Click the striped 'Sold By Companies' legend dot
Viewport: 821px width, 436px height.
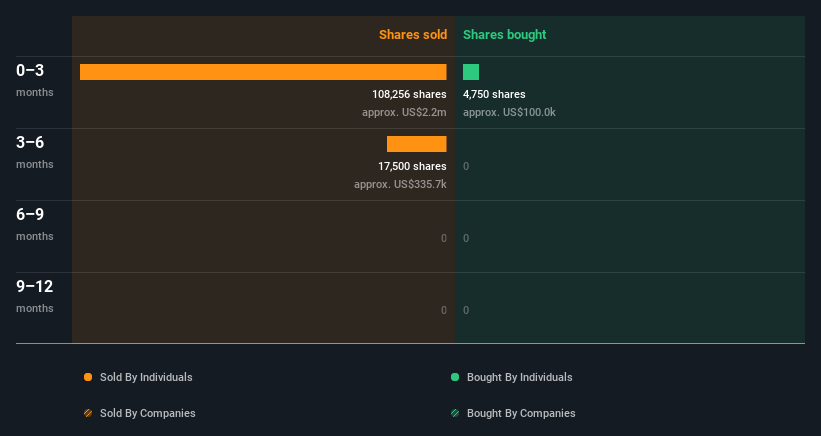88,413
